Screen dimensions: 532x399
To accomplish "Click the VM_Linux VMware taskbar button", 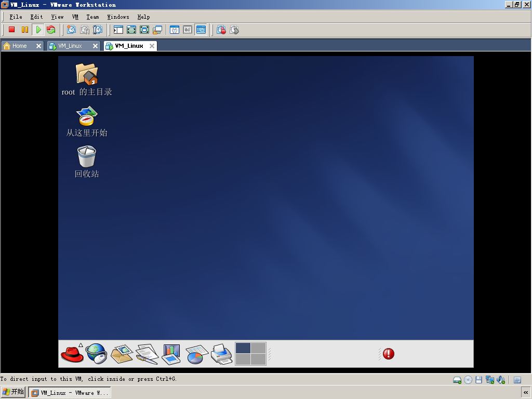I will [70, 393].
